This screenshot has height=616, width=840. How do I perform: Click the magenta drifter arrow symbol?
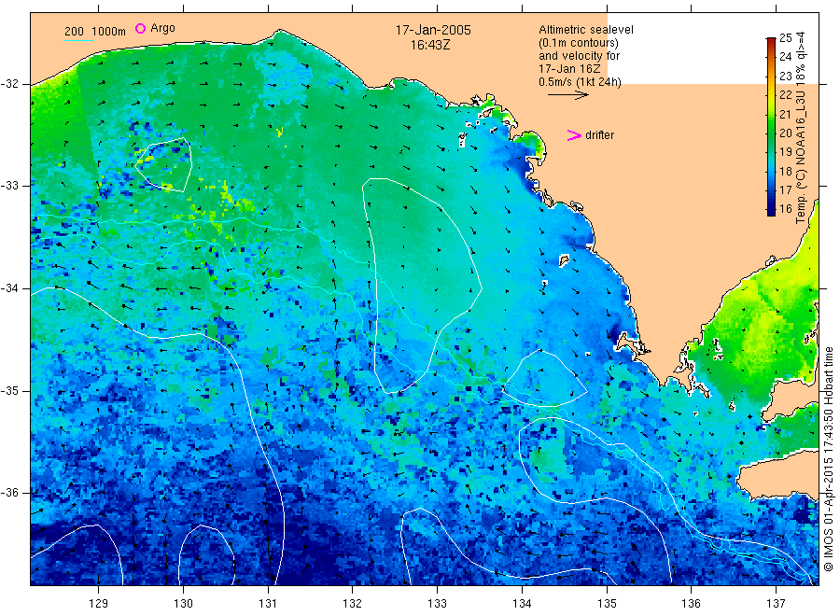(x=574, y=135)
